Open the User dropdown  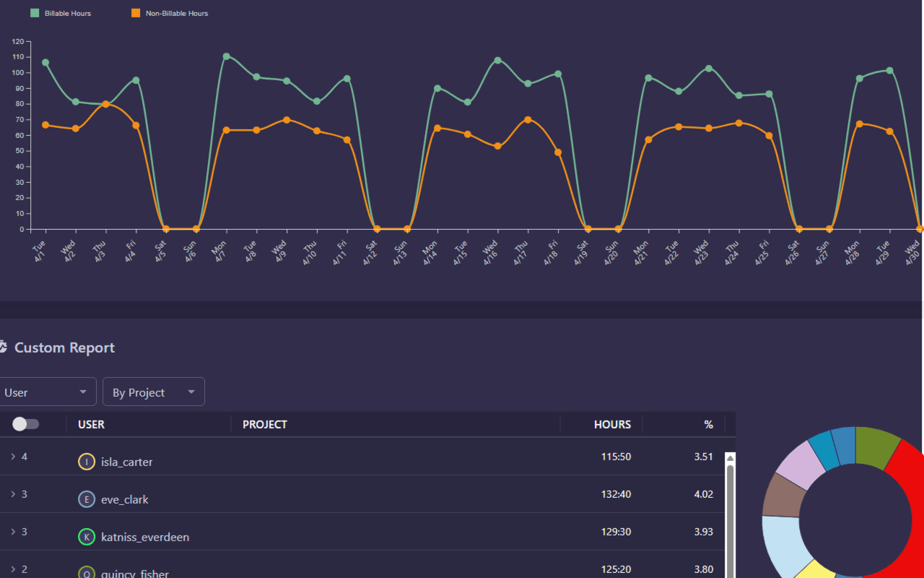pos(48,392)
